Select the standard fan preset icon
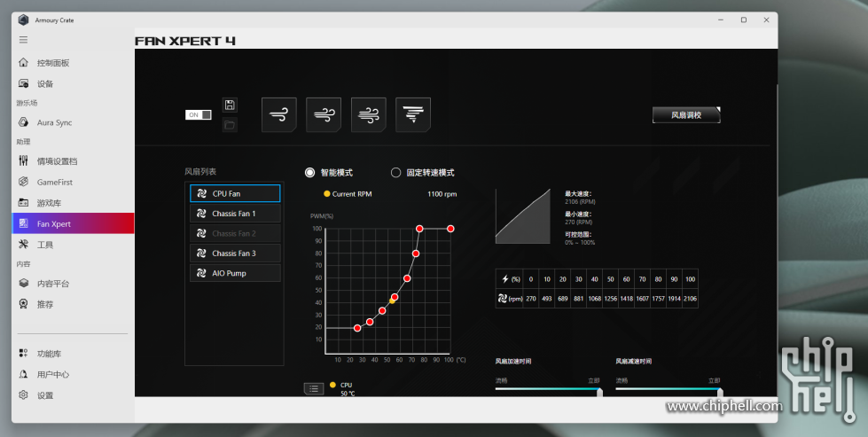The height and width of the screenshot is (437, 868). point(324,115)
